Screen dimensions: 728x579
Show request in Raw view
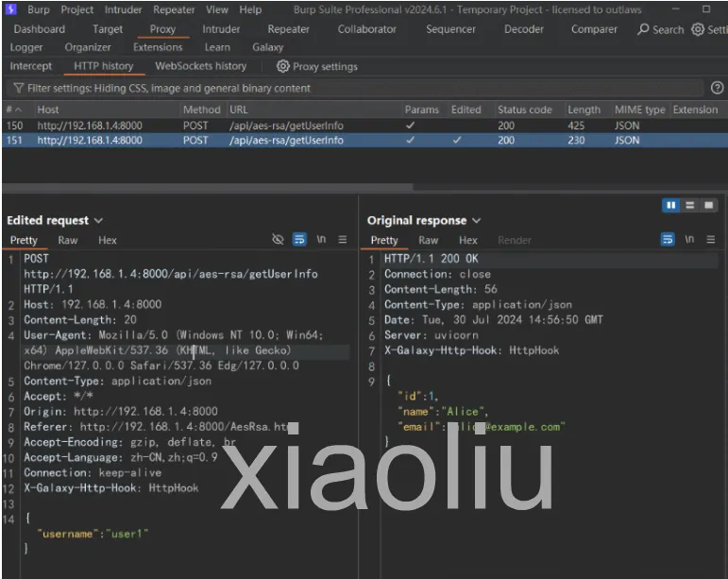(68, 240)
